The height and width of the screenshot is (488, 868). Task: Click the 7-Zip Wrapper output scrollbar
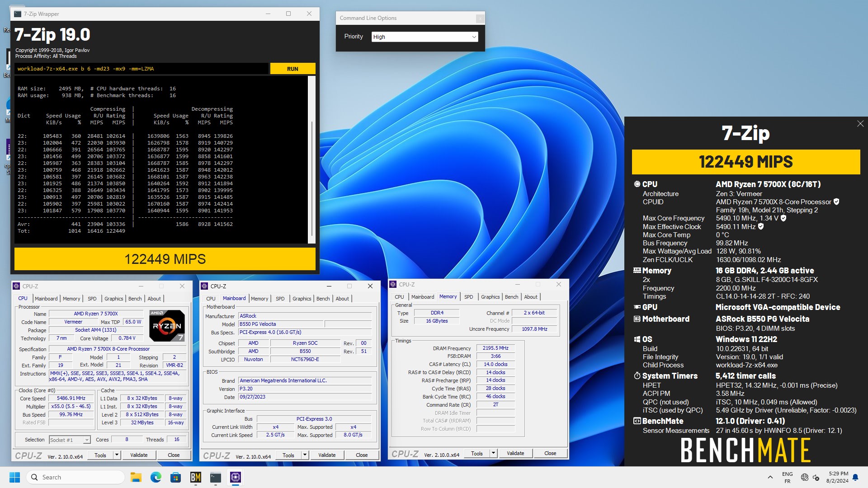311,160
